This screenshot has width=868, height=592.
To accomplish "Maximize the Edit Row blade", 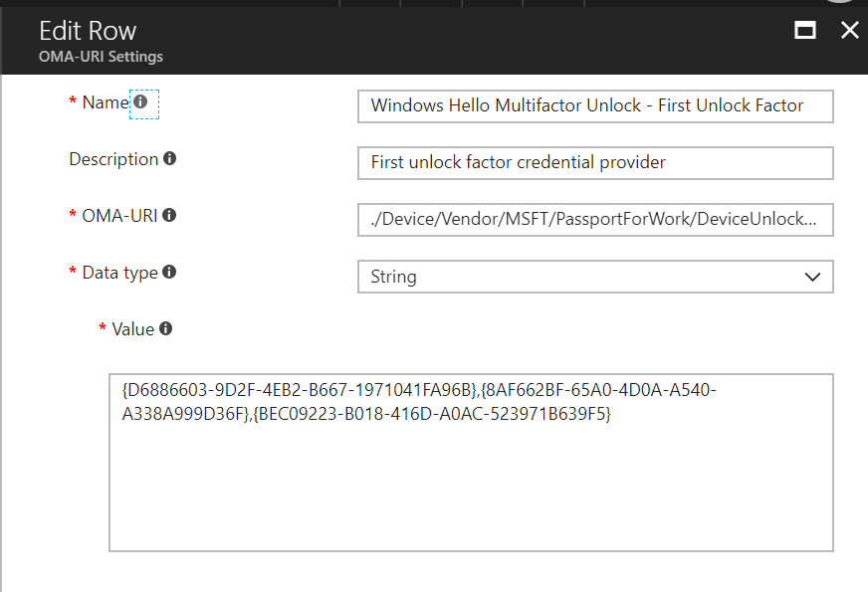I will 805,30.
